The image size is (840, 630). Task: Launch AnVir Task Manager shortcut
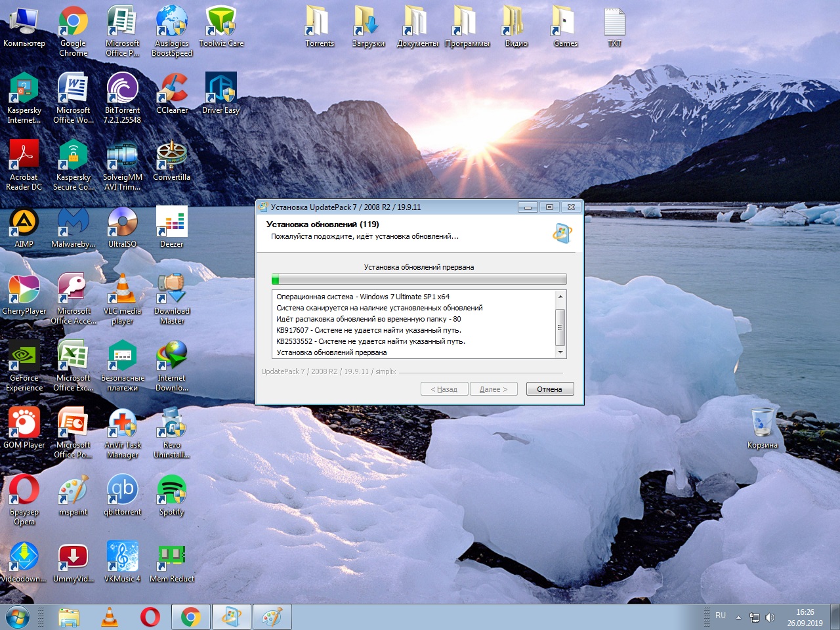pyautogui.click(x=123, y=433)
